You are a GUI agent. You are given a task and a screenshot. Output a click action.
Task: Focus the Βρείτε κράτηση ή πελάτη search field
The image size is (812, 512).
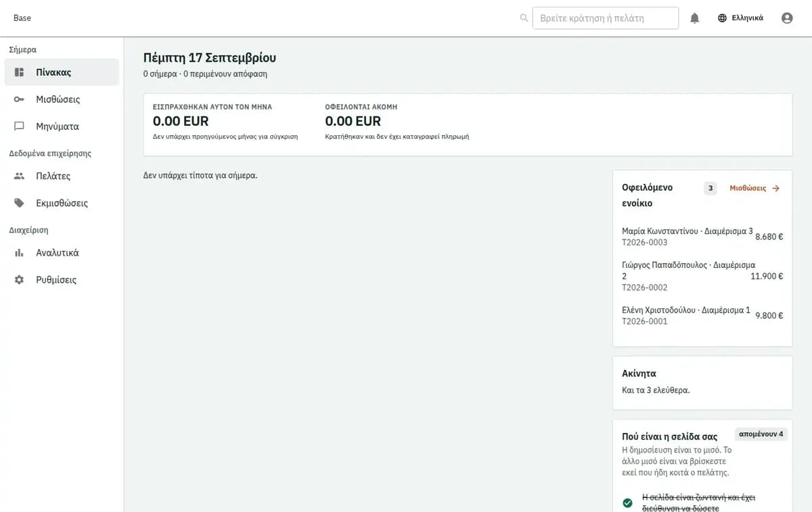click(606, 18)
